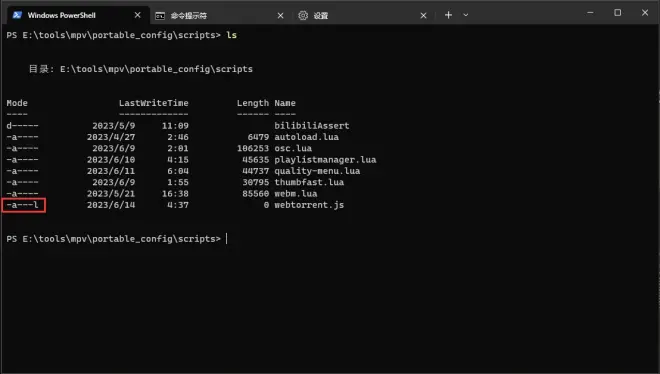Viewport: 660px width, 374px height.
Task: Click the 2023/6/14 date of webtorrent.js
Action: point(111,205)
